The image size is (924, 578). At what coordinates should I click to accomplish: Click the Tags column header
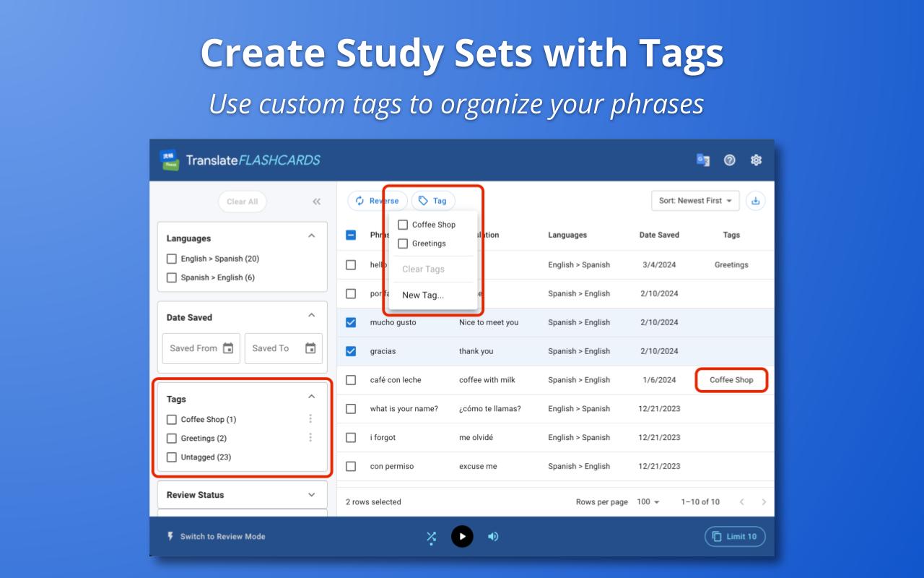(731, 235)
